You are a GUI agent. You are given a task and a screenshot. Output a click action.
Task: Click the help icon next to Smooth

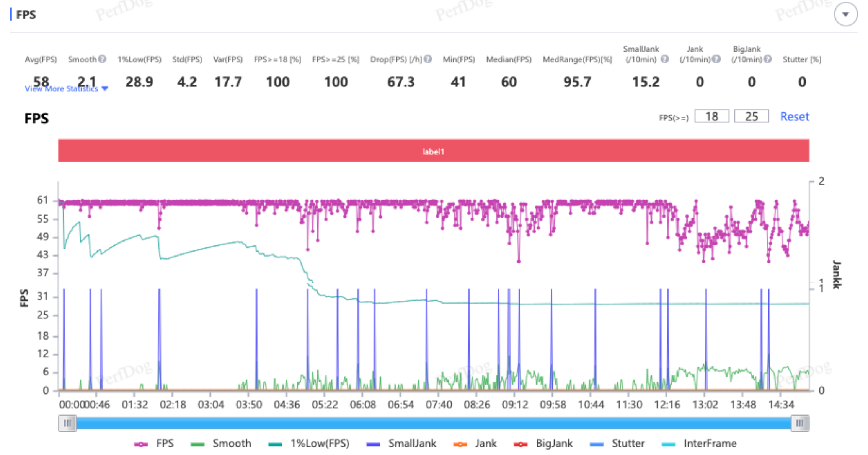[102, 59]
